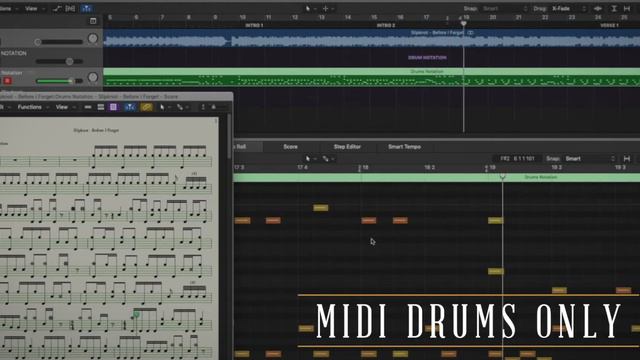Switch to the Score tab in the editor
The height and width of the screenshot is (360, 640).
point(290,147)
